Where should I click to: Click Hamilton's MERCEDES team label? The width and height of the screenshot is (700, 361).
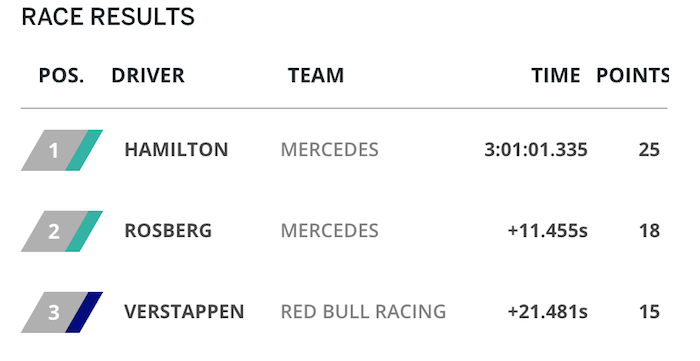(329, 149)
